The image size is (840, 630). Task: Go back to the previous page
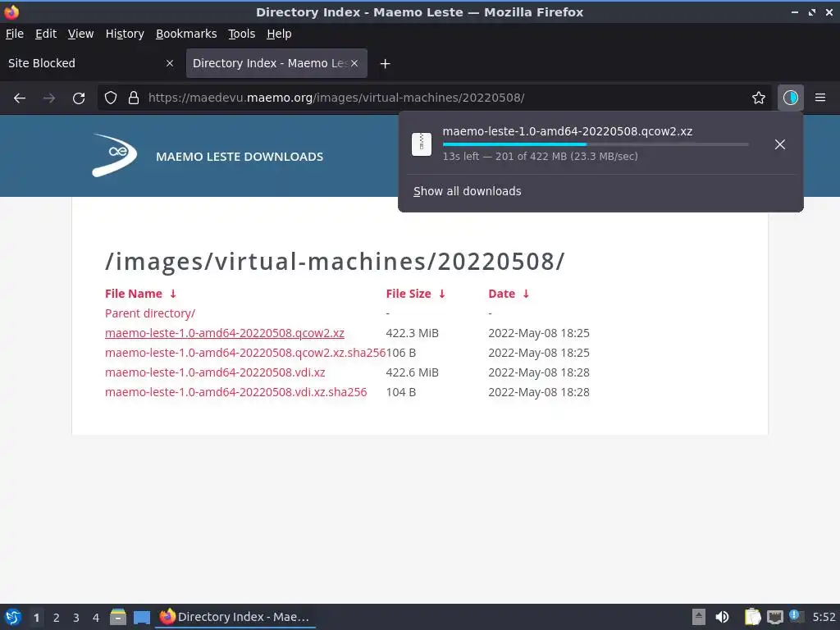click(x=20, y=98)
